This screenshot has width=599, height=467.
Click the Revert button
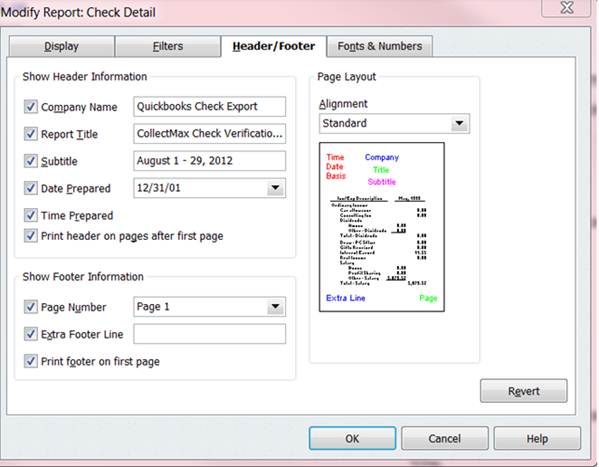(524, 391)
